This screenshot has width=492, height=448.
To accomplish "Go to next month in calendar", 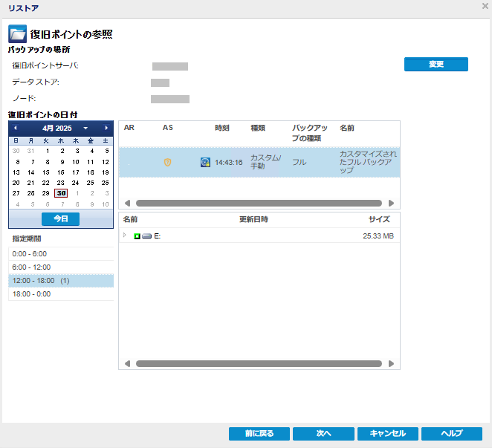I will (106, 128).
